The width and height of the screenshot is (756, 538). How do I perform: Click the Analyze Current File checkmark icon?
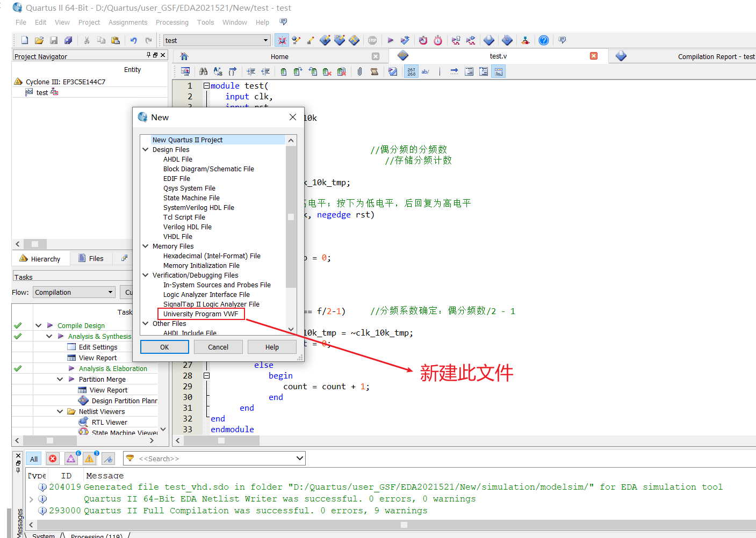click(x=393, y=71)
